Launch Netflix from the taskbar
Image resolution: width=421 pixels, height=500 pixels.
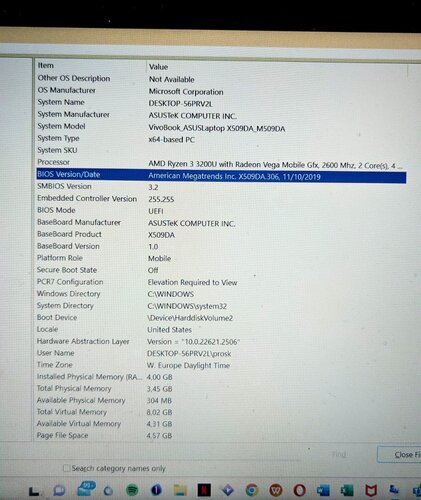pyautogui.click(x=204, y=490)
